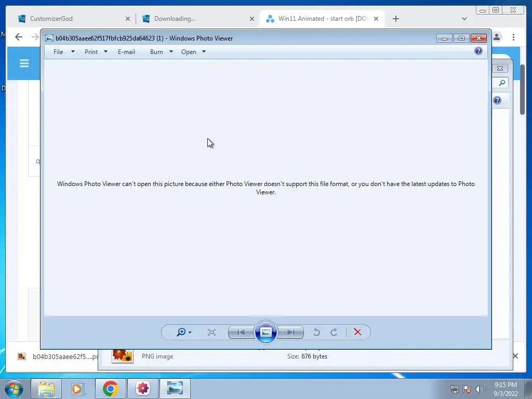Click the Show desktop button
The image size is (532, 399).
528,389
